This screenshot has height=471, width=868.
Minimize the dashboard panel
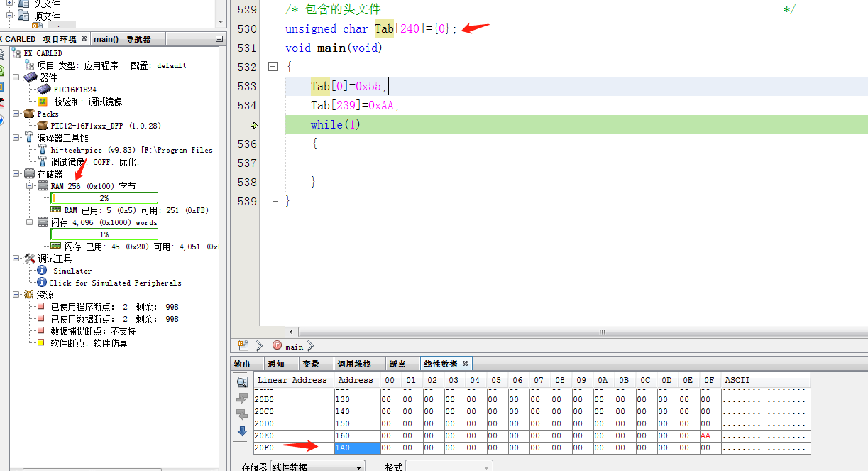(219, 38)
